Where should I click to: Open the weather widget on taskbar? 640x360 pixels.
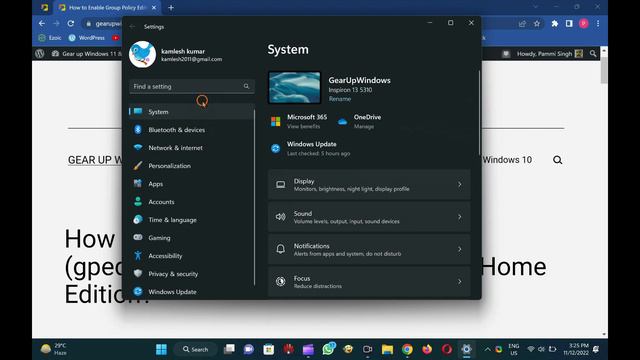(x=53, y=349)
